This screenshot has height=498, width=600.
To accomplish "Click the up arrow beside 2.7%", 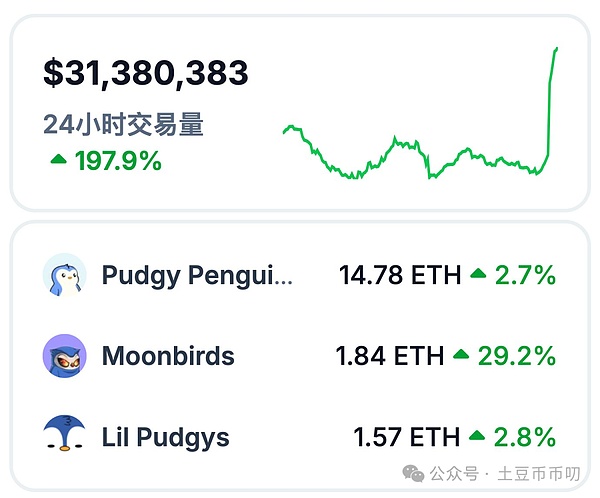I will coord(478,274).
